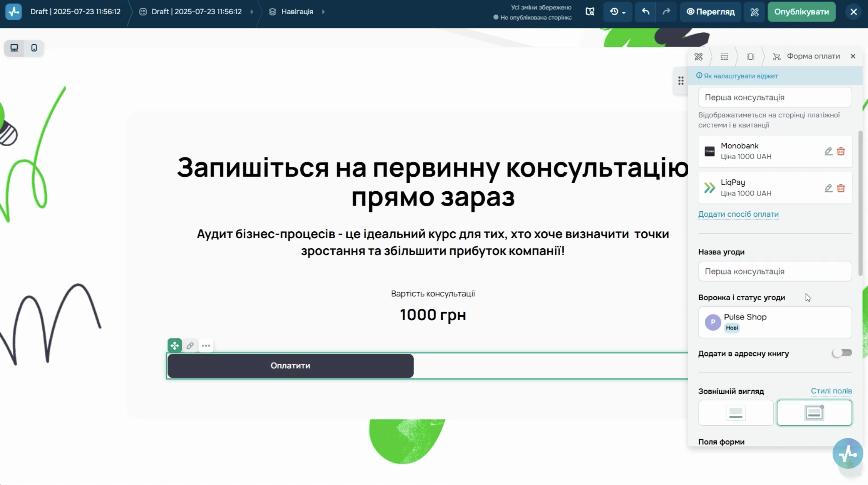
Task: Open Як налаштувати віджет help link
Action: point(737,76)
